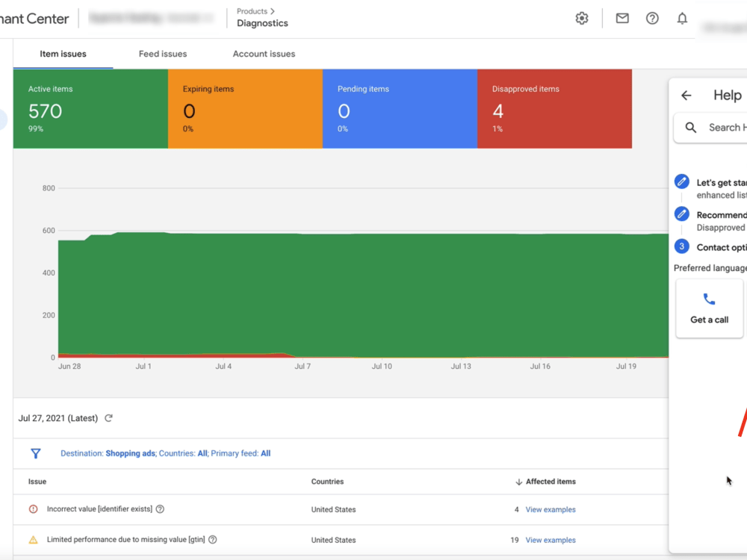Image resolution: width=747 pixels, height=560 pixels.
Task: Click the Destination: Shopping ads filter
Action: tap(108, 453)
